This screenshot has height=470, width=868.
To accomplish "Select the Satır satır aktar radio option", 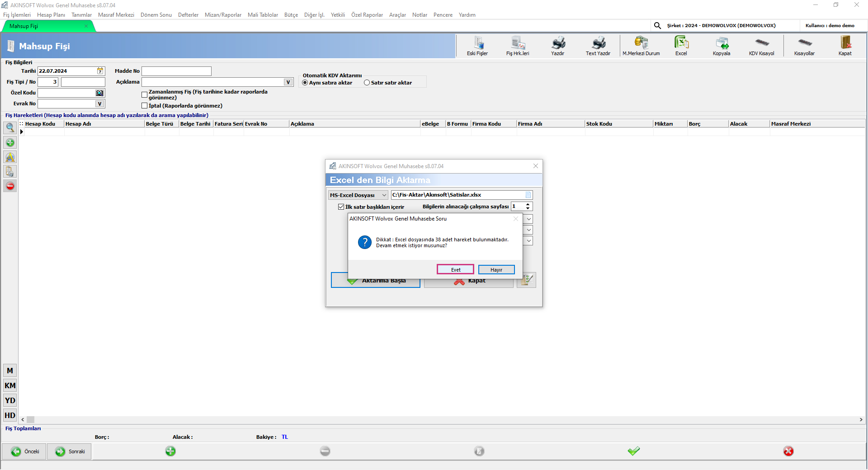I will [x=367, y=83].
